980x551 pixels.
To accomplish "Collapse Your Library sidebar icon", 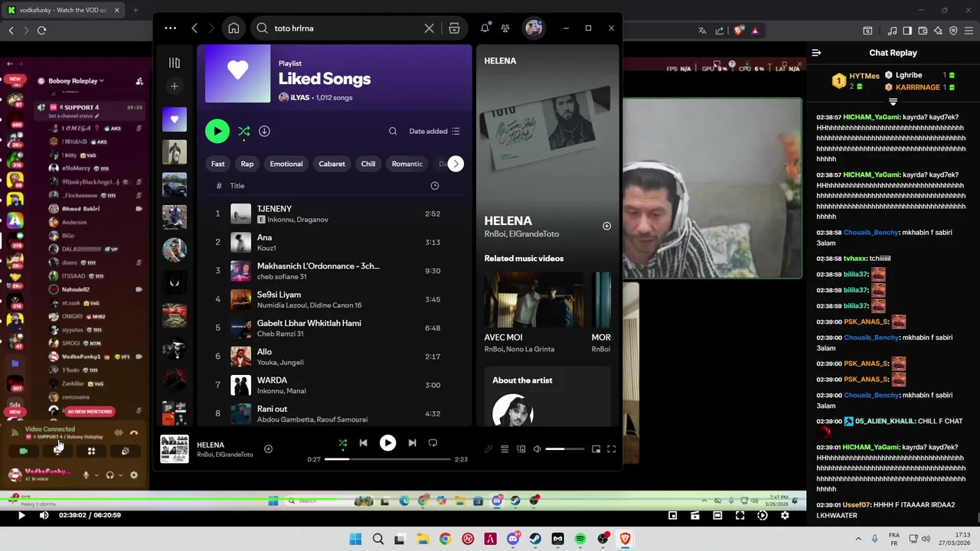I will pyautogui.click(x=175, y=63).
